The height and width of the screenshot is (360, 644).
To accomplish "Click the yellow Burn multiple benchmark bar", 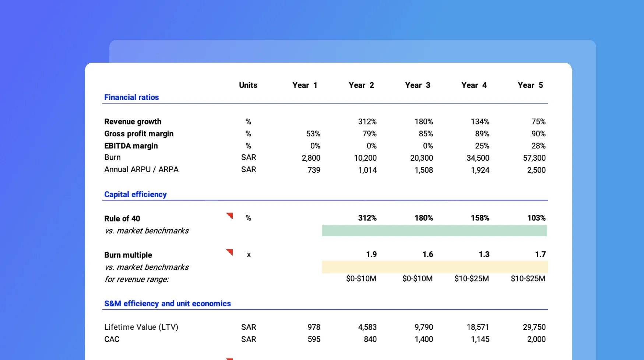I will (434, 267).
